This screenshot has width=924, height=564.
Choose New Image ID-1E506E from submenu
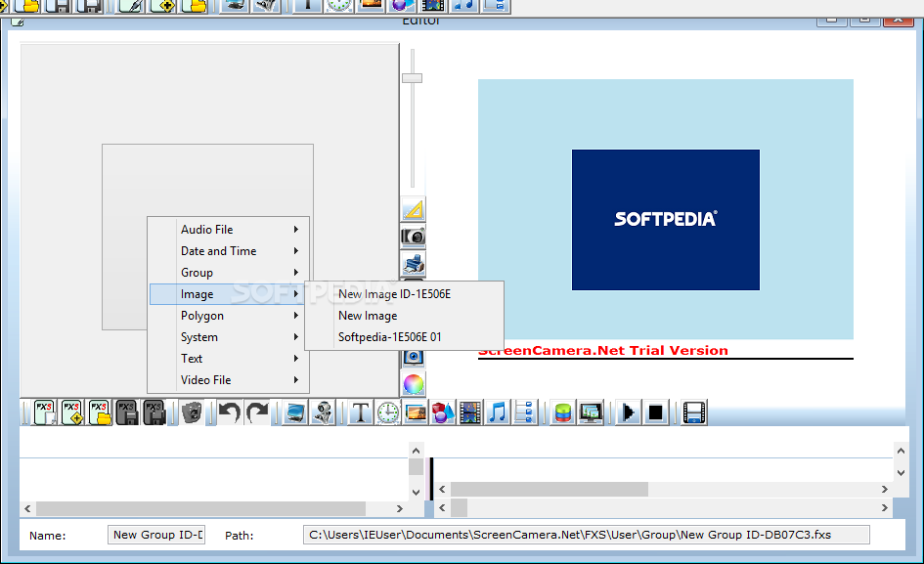tap(405, 294)
